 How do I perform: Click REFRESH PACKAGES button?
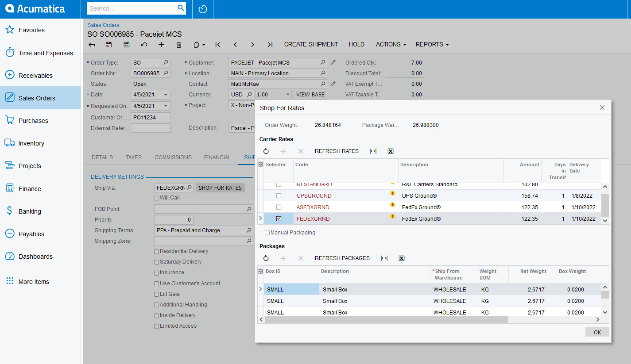click(342, 258)
